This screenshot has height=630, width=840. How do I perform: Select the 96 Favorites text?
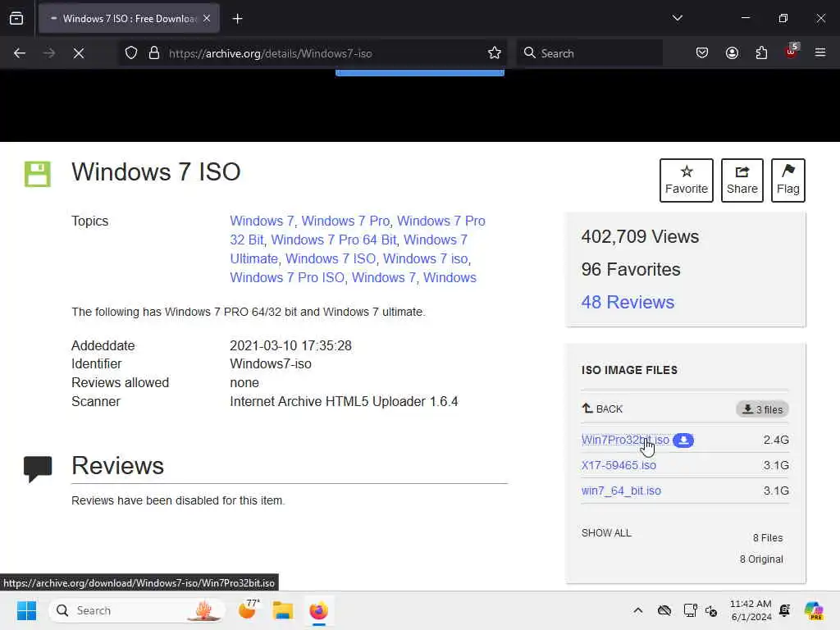tap(631, 269)
